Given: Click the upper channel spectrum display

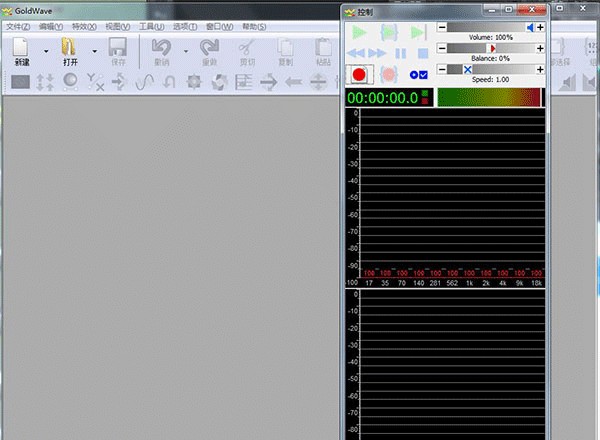Looking at the screenshot, I should point(445,197).
